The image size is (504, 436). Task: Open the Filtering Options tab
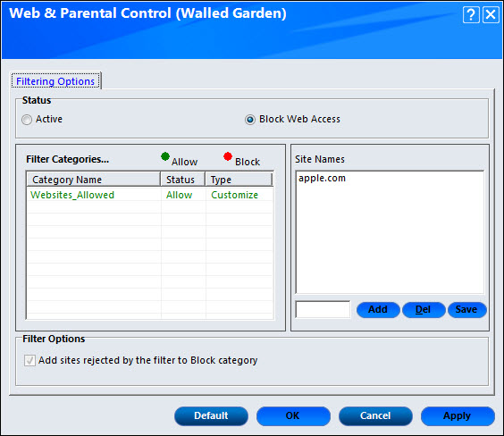pos(55,81)
